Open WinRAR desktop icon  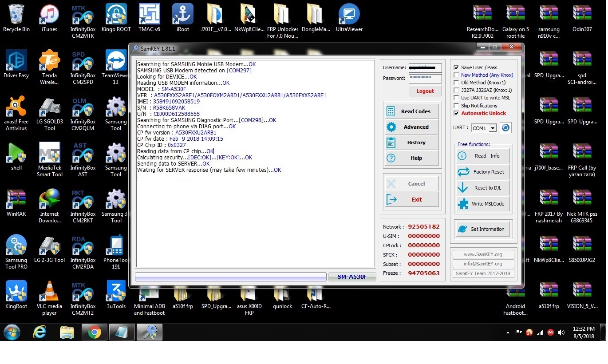16,203
